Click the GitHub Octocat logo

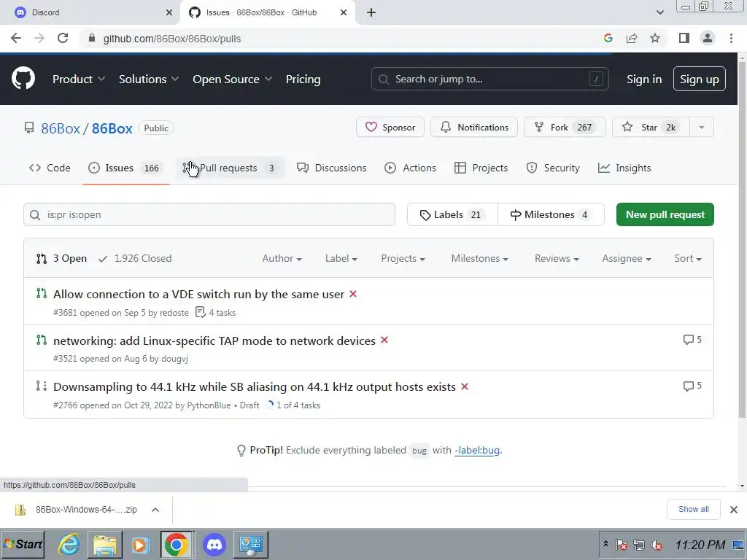click(23, 79)
